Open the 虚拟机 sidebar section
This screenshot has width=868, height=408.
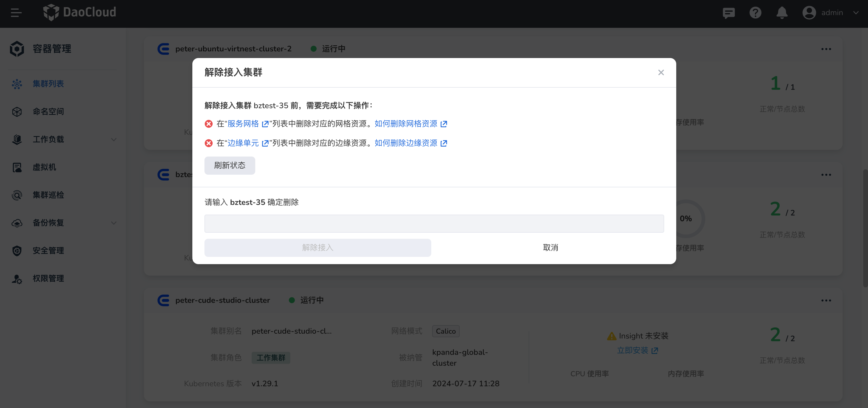[x=44, y=167]
